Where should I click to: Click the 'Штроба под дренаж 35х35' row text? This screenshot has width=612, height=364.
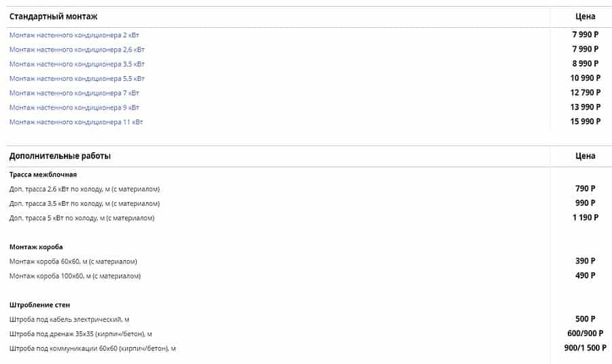(80, 334)
